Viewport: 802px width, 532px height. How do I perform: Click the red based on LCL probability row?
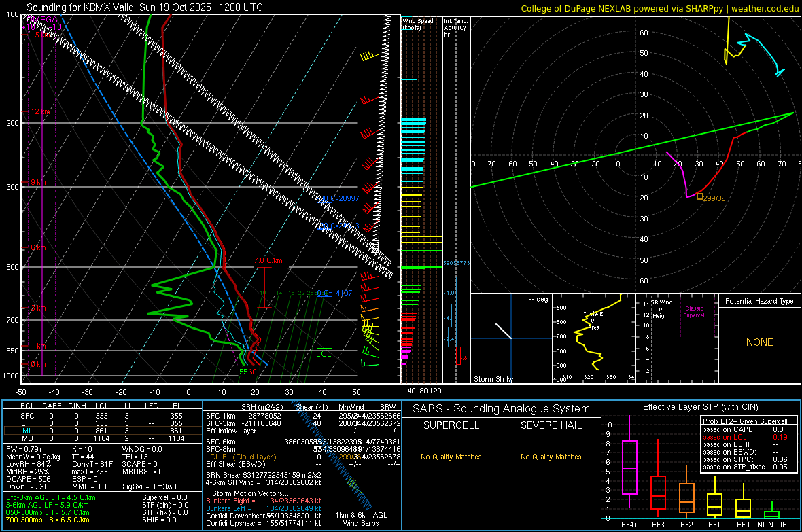pos(745,438)
